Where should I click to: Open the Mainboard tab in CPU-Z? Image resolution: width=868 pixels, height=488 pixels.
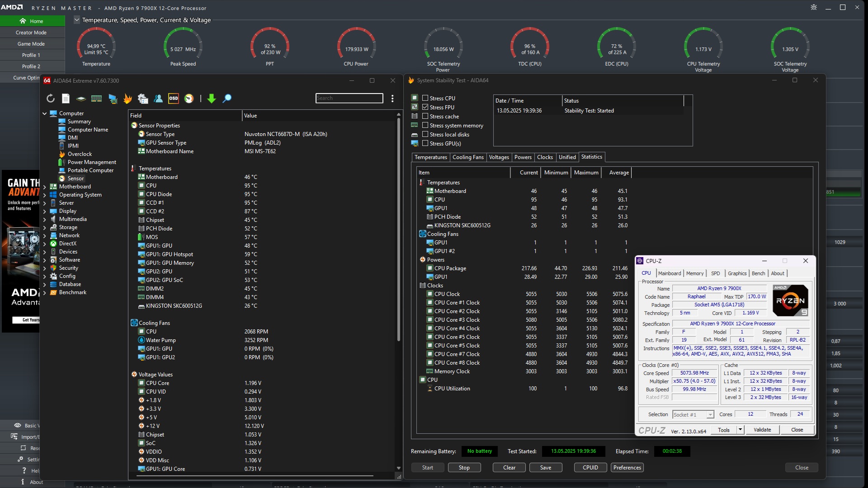point(669,273)
